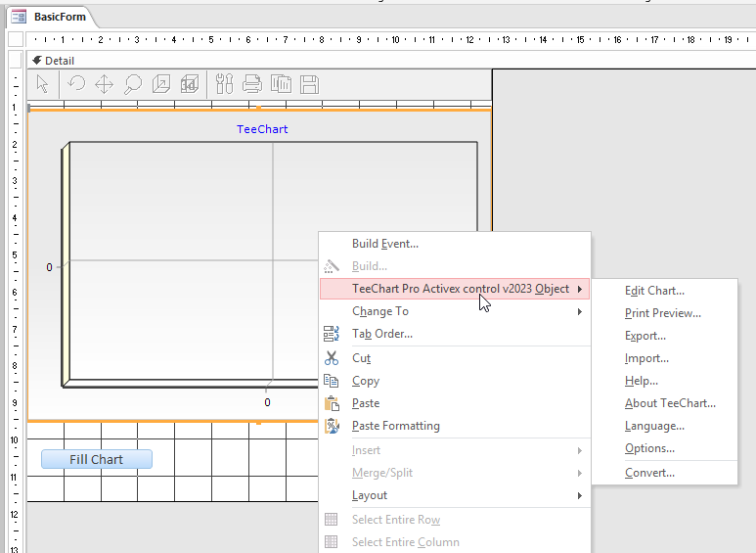Select the Move chart tool icon
Image resolution: width=756 pixels, height=553 pixels.
click(x=104, y=84)
